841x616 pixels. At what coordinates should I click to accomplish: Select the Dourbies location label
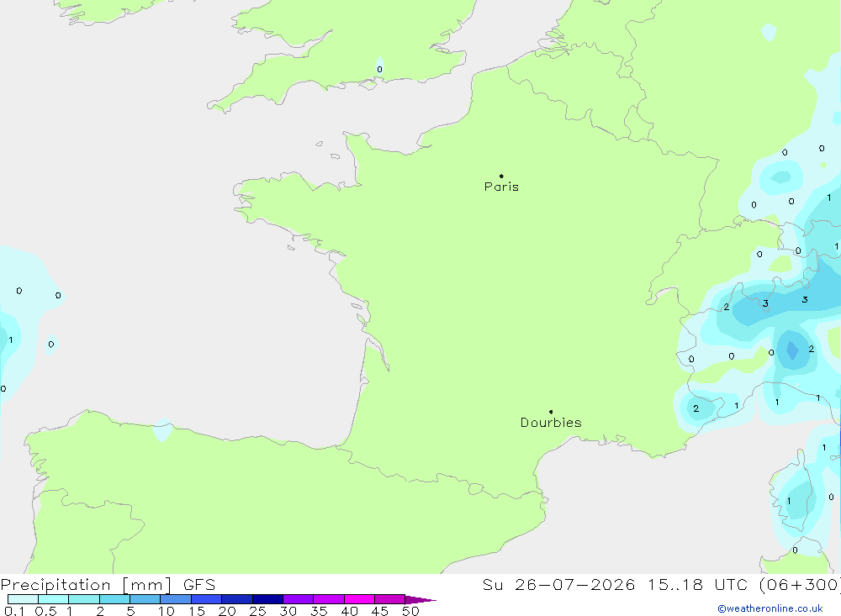[x=551, y=423]
